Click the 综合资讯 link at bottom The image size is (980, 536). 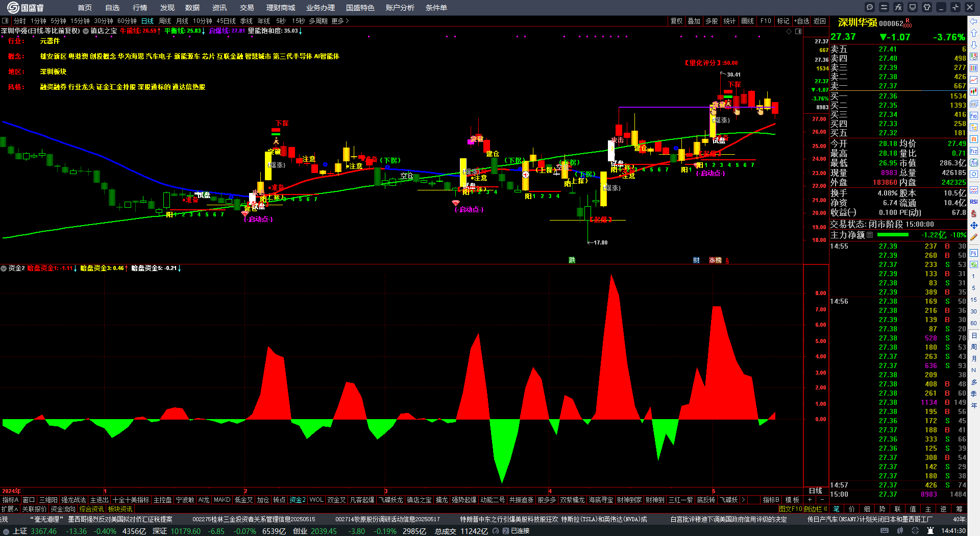(x=91, y=509)
